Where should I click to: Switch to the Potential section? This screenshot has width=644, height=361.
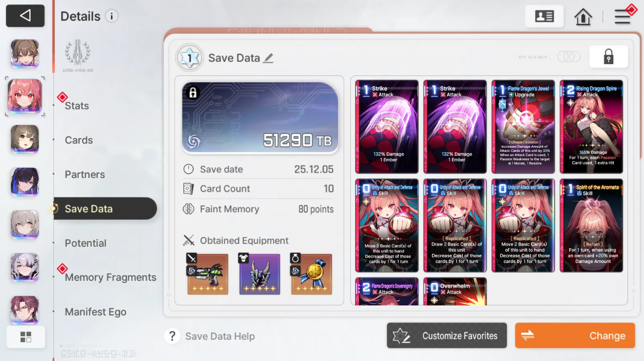tap(85, 243)
